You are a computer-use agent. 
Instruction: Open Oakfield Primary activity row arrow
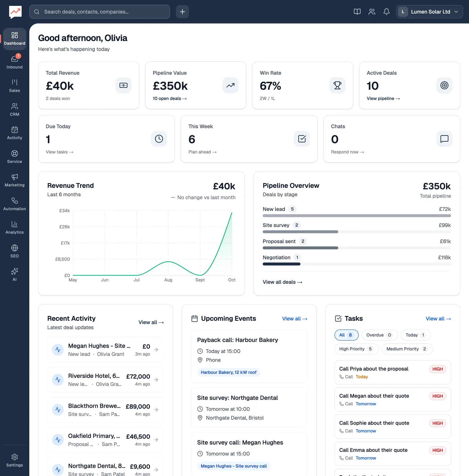tap(156, 440)
